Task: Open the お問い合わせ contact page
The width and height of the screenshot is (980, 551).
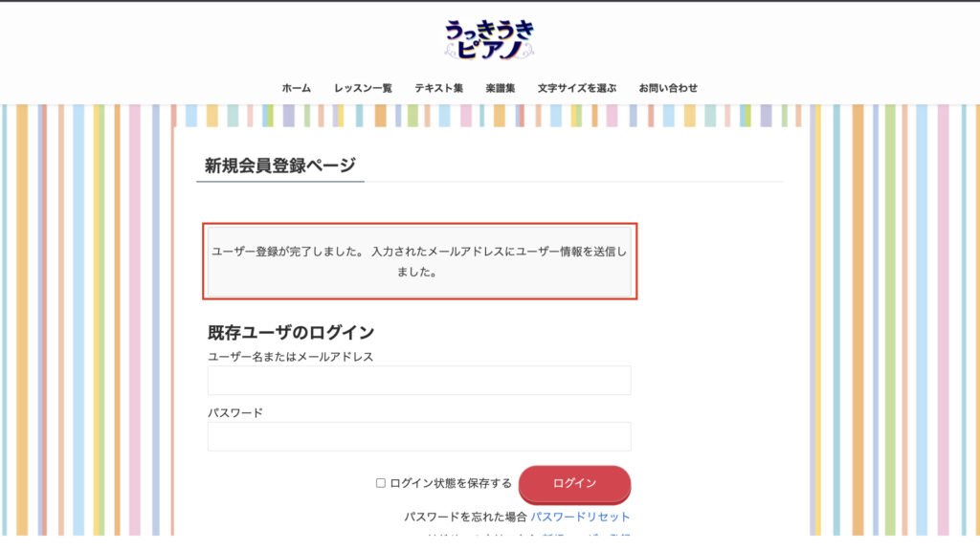Action: tap(668, 88)
